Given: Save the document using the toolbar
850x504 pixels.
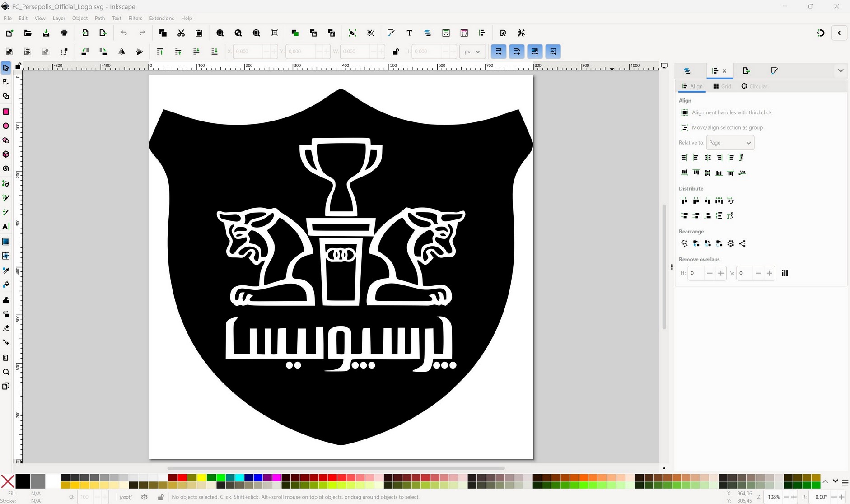Looking at the screenshot, I should pos(46,33).
